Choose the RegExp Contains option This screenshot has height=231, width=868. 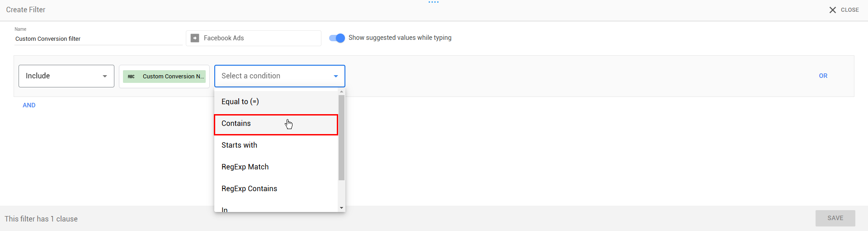coord(249,189)
